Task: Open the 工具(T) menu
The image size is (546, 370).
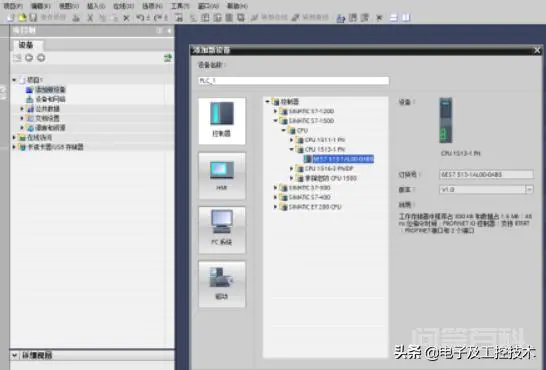Action: (180, 6)
